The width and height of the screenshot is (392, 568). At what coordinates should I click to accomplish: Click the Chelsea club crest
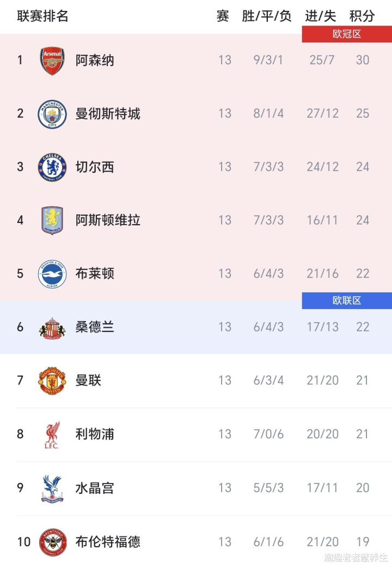52,167
